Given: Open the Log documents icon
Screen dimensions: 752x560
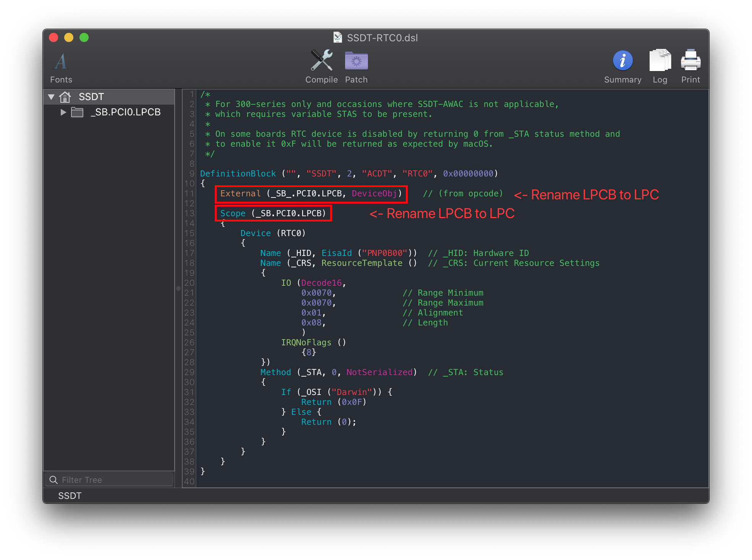Looking at the screenshot, I should (x=660, y=61).
